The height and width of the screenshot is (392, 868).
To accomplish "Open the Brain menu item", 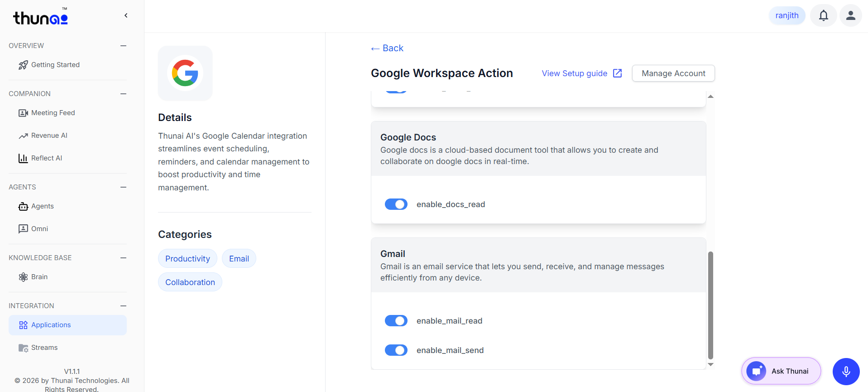I will click(67, 277).
